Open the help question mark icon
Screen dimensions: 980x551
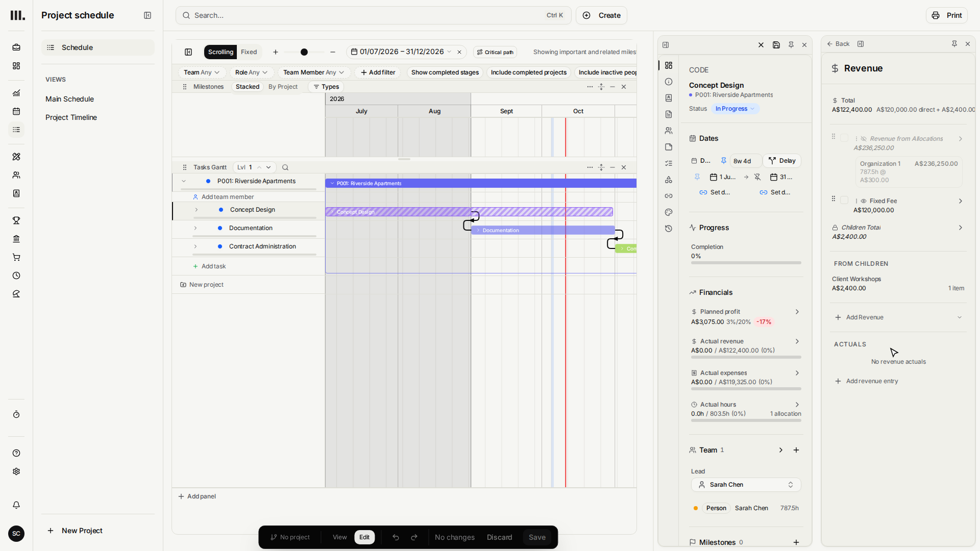16,453
